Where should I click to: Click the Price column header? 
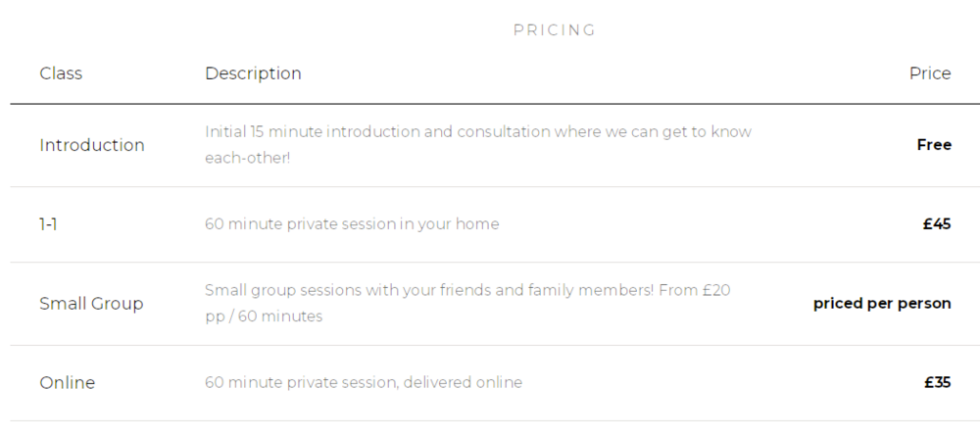(930, 73)
